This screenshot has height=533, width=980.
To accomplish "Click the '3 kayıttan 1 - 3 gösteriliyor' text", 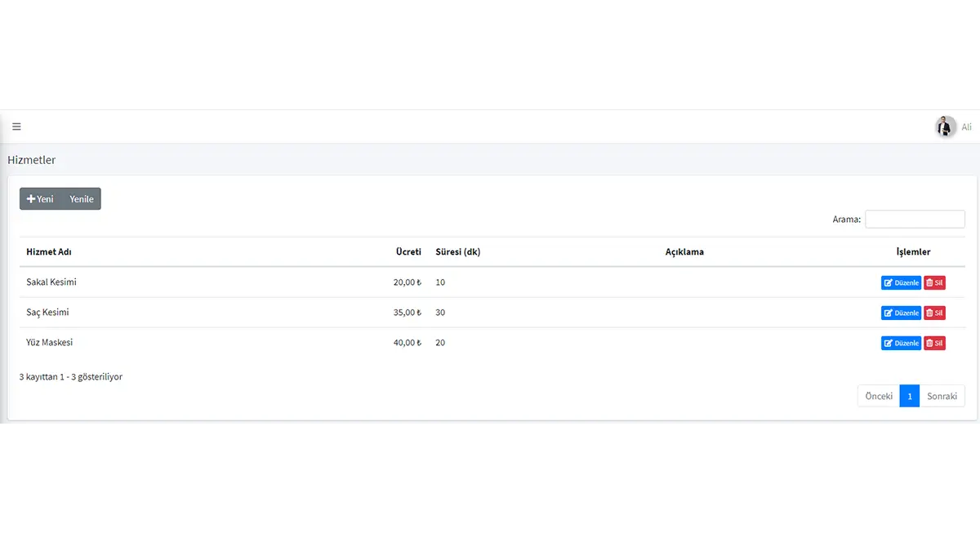I will [x=71, y=377].
